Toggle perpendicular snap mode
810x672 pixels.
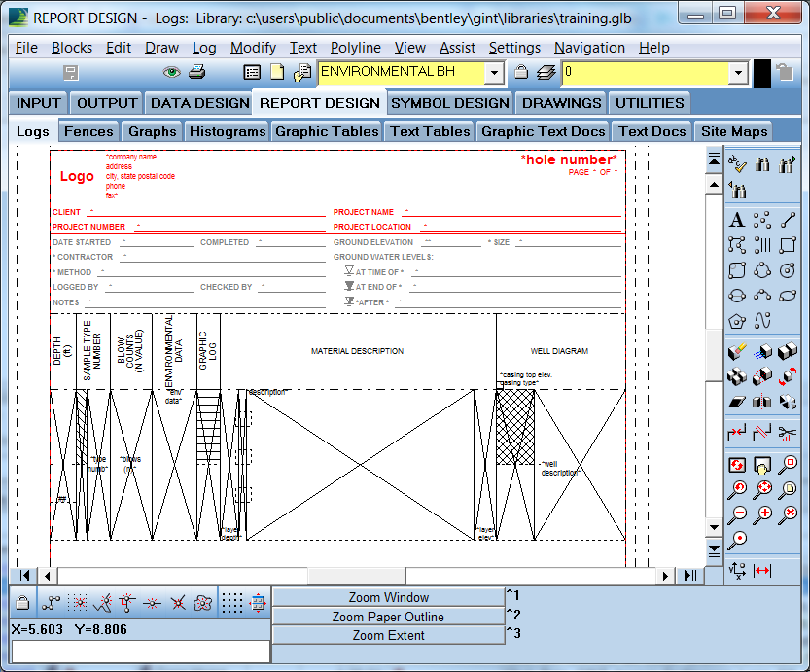(127, 603)
